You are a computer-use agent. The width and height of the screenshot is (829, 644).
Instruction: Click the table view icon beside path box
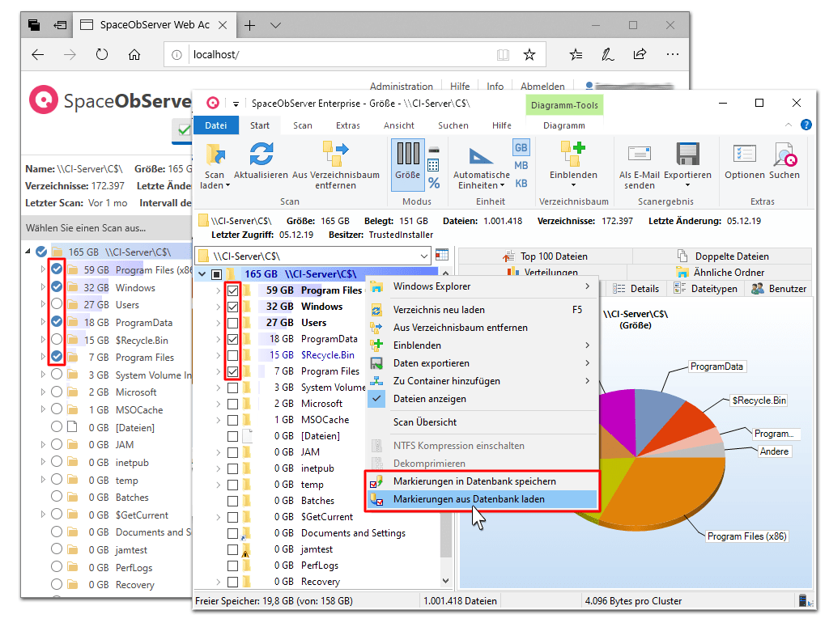pyautogui.click(x=442, y=255)
